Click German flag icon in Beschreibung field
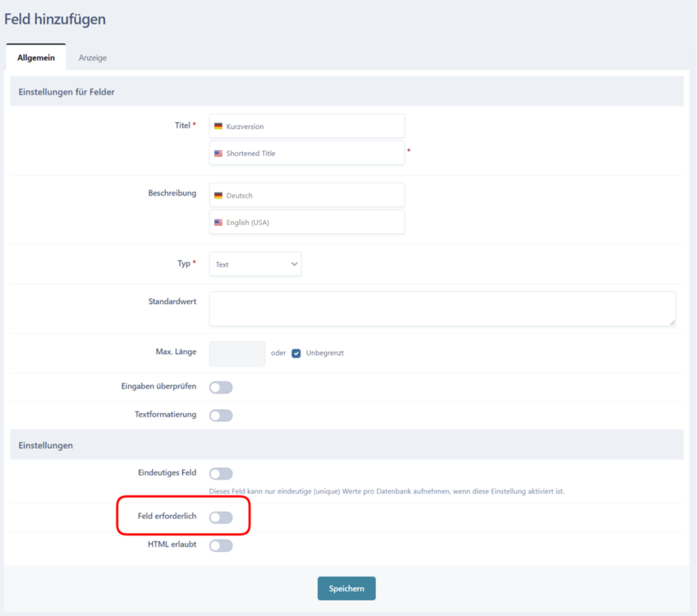The image size is (697, 616). click(218, 195)
